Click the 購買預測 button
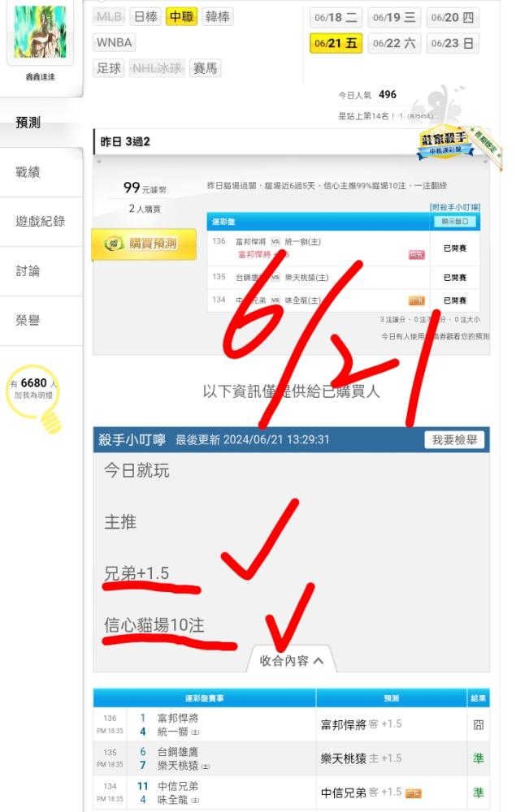This screenshot has height=812, width=516. point(144,244)
